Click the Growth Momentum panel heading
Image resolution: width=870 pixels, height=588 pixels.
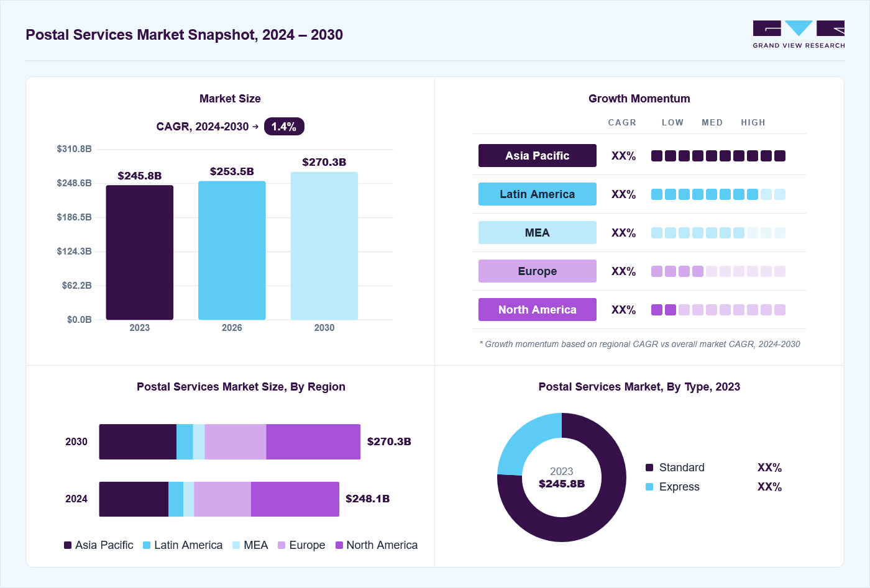click(x=639, y=99)
